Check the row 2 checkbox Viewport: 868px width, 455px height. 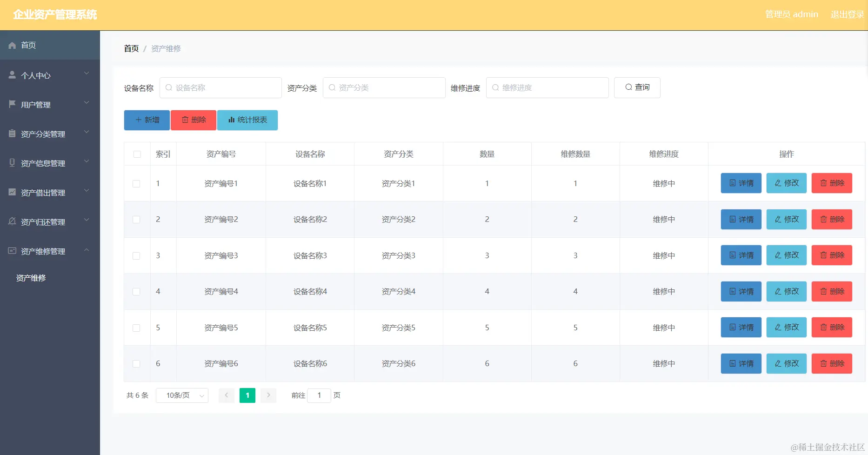click(136, 220)
